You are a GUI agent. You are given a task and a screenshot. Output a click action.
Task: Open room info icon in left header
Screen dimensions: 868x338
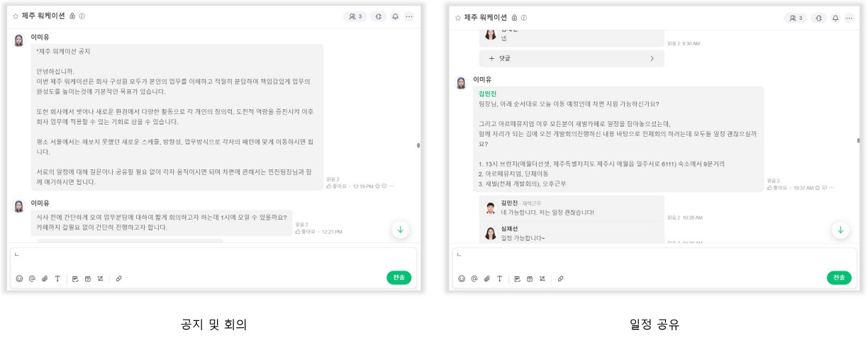(82, 16)
